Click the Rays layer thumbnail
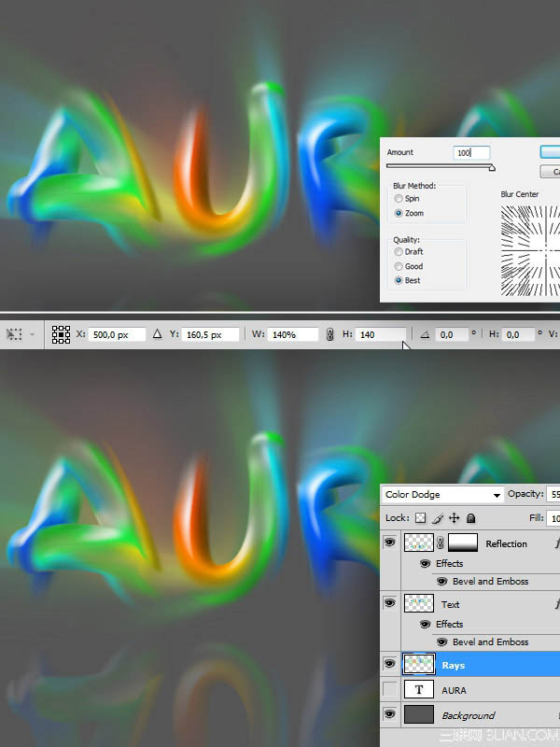The image size is (560, 747). click(419, 664)
